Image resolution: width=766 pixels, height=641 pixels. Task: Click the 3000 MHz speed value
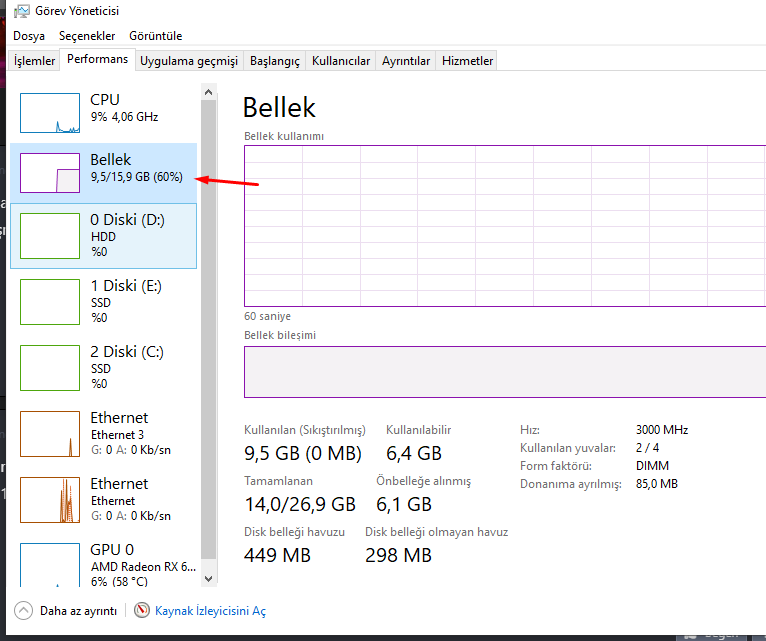coord(662,430)
